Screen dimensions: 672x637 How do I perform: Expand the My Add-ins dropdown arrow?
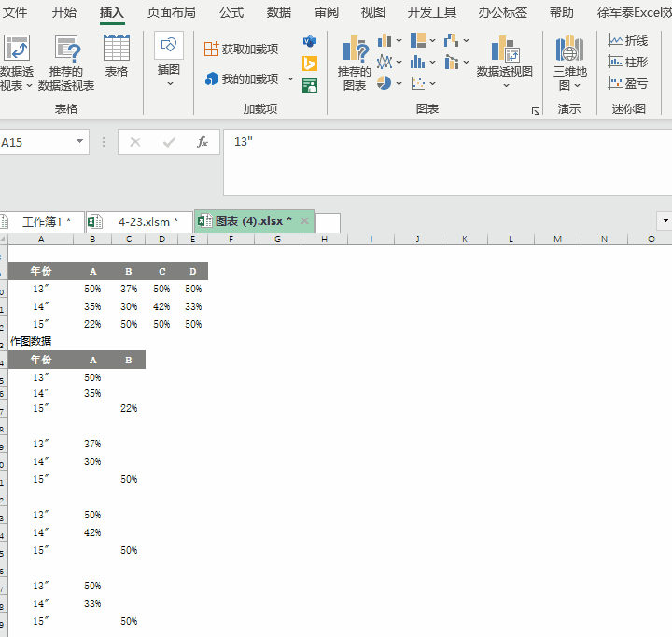[290, 79]
